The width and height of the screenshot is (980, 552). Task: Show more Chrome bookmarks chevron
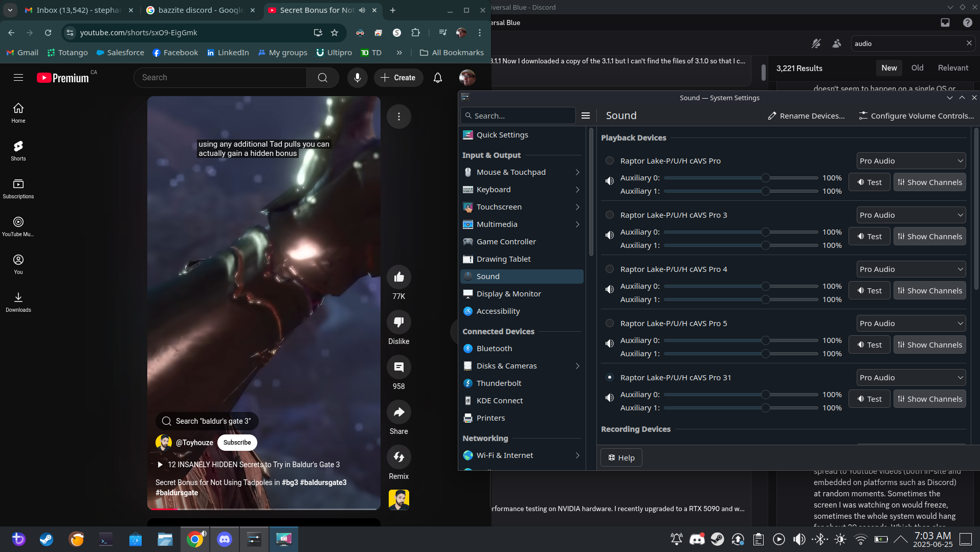coord(399,53)
